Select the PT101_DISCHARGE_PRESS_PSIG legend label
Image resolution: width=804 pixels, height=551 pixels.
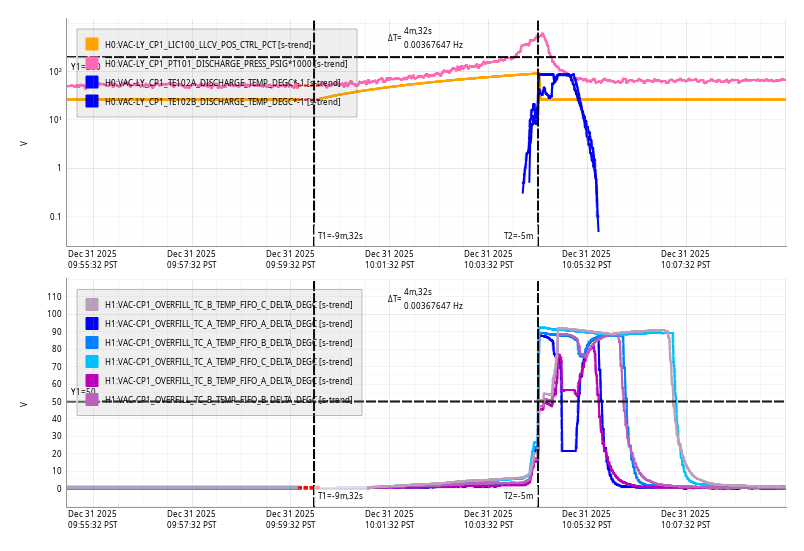click(x=226, y=63)
